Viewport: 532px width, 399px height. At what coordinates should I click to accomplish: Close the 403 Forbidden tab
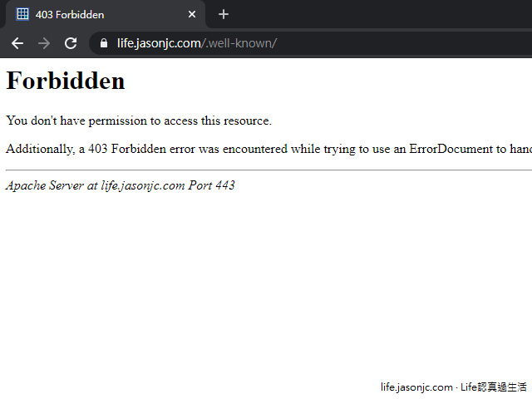coord(192,14)
